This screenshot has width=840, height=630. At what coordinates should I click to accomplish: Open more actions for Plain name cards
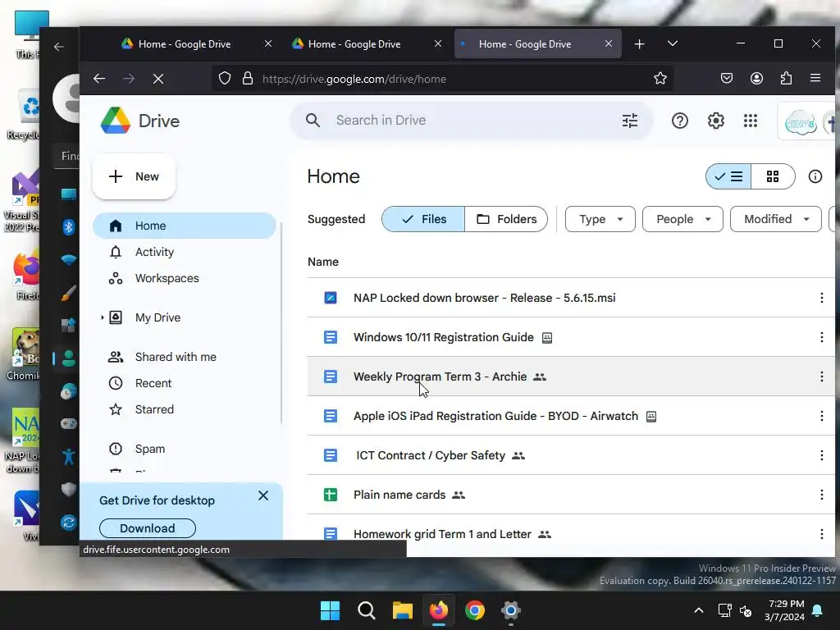(821, 495)
